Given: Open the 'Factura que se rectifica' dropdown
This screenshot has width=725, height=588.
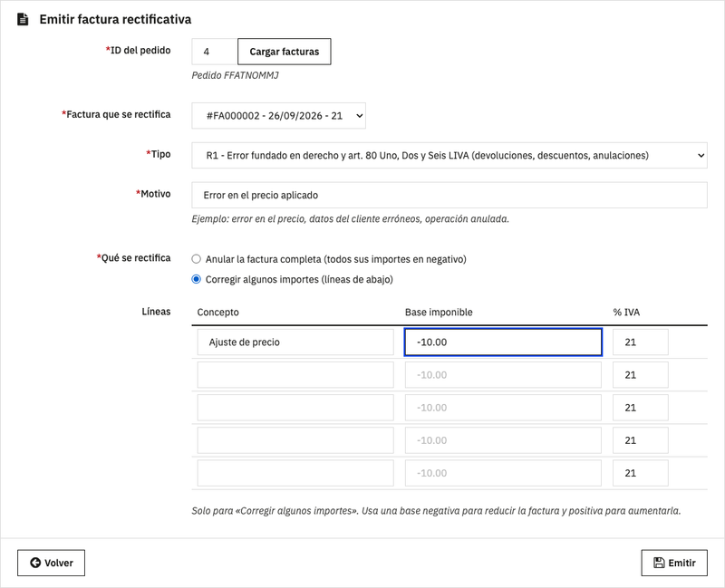Looking at the screenshot, I should pos(279,116).
